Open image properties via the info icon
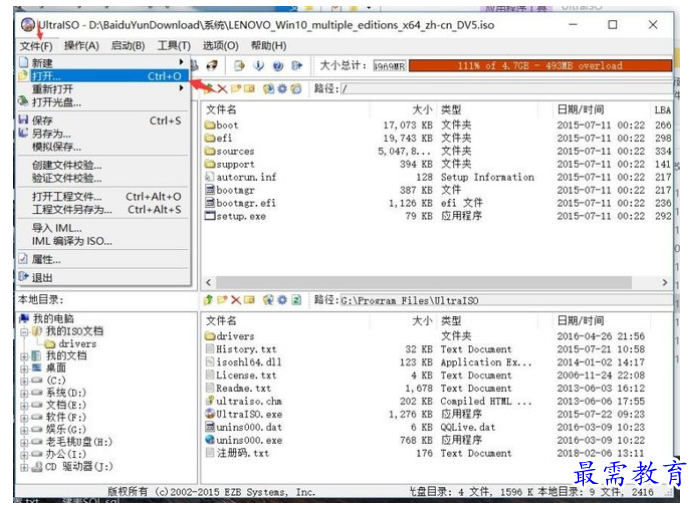 [258, 66]
